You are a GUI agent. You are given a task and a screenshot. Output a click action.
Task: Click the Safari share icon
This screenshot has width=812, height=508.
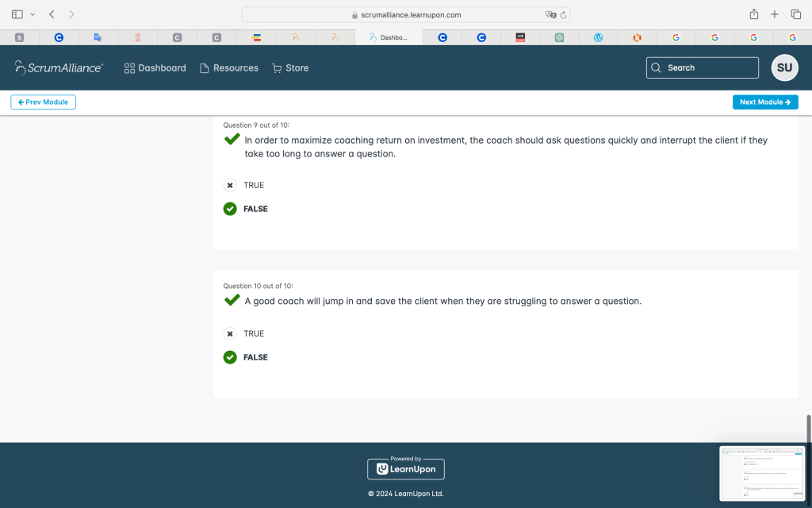[x=753, y=14]
